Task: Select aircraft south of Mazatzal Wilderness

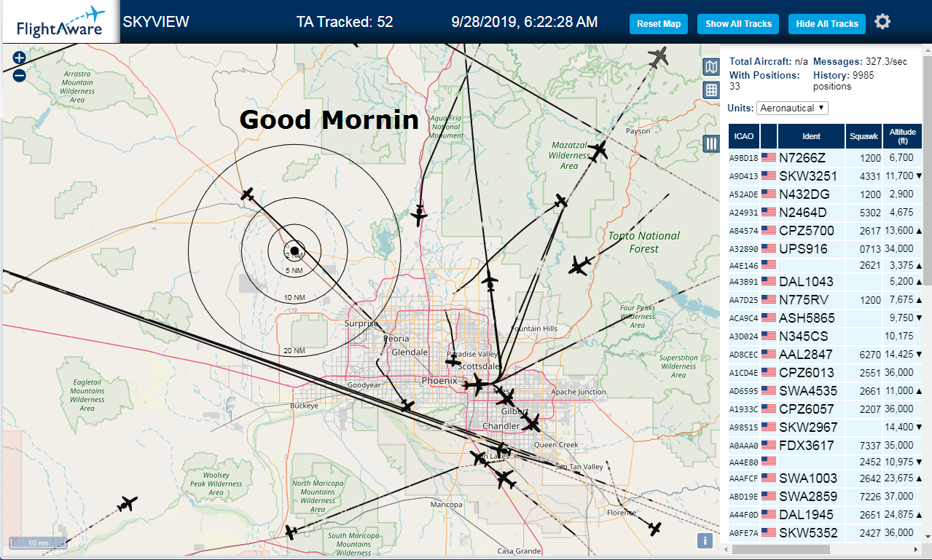Action: click(x=560, y=200)
